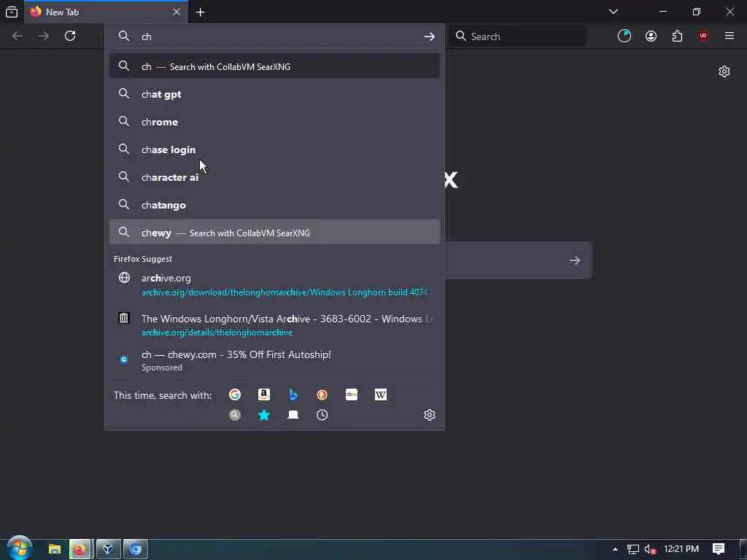Search this time with the grey magnifier engine
Viewport: 747px width, 560px height.
tap(235, 415)
